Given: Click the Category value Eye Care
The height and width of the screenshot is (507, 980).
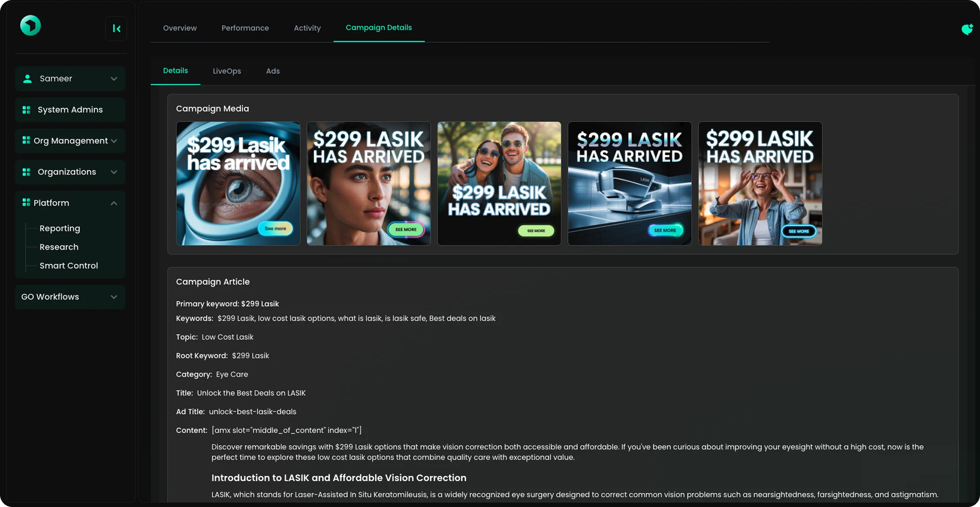Looking at the screenshot, I should point(232,374).
